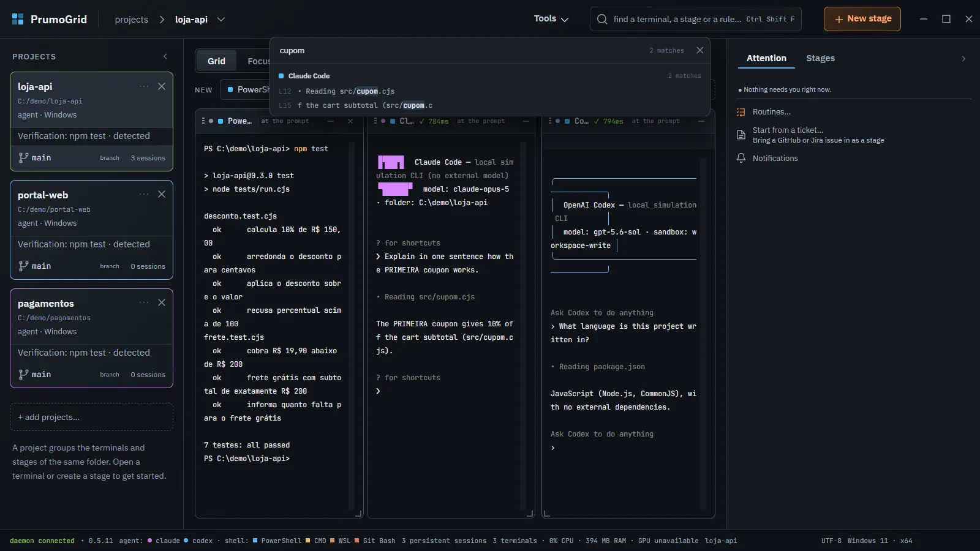
Task: Minimize the Claude terminal pane
Action: 526,121
